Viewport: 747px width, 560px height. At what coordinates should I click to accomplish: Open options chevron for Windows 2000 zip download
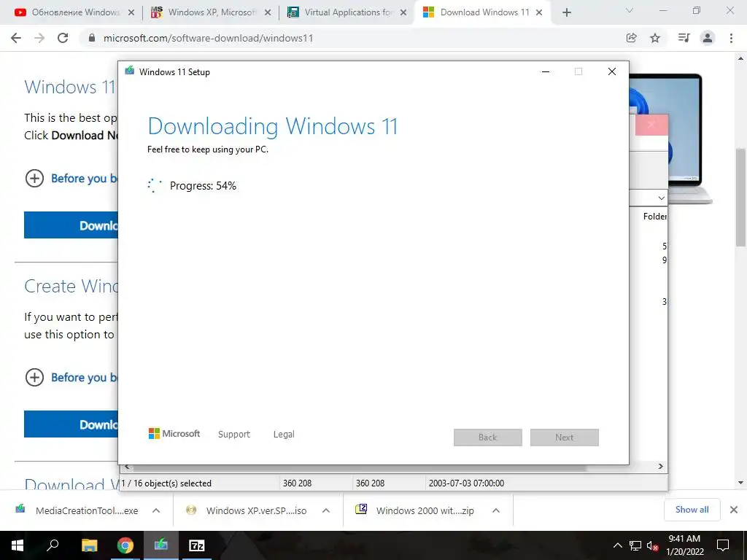tap(496, 510)
